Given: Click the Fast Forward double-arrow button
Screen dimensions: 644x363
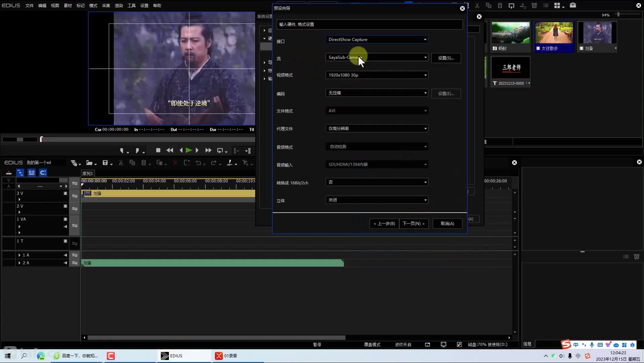Looking at the screenshot, I should tap(208, 150).
